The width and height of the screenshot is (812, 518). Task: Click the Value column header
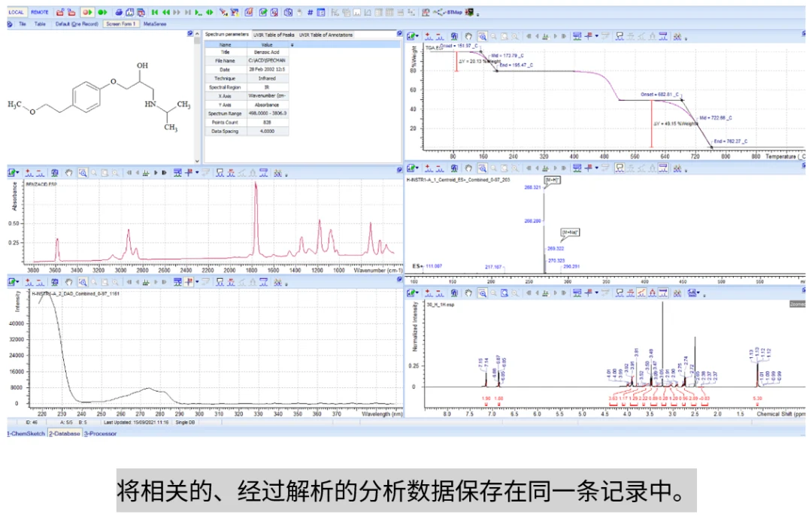click(267, 45)
